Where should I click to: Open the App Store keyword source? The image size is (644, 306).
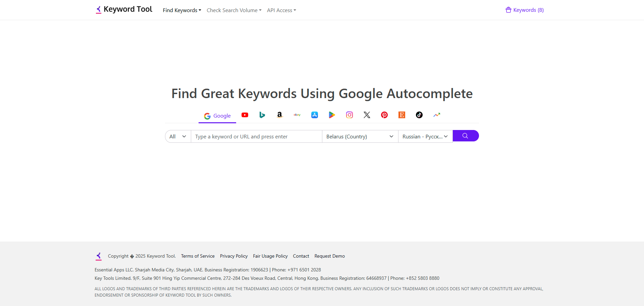tap(315, 115)
